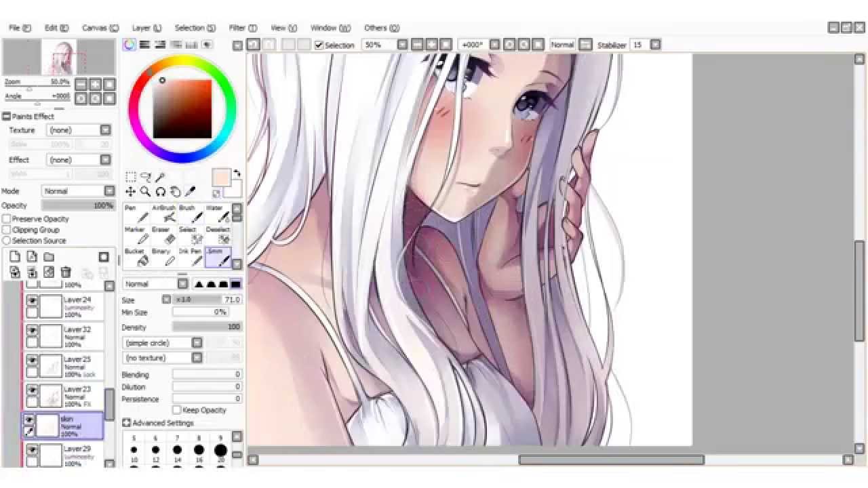This screenshot has height=488, width=868.
Task: Hide Layer32 with its eye icon
Action: tap(31, 330)
